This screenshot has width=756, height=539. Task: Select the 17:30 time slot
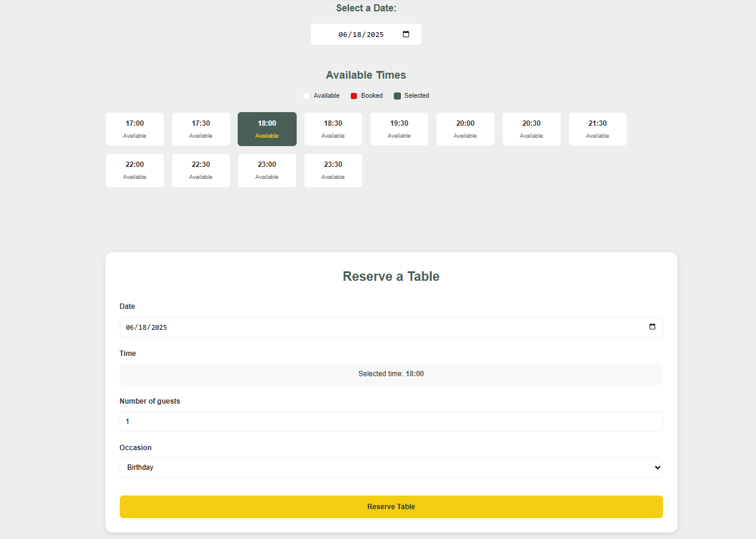tap(201, 129)
